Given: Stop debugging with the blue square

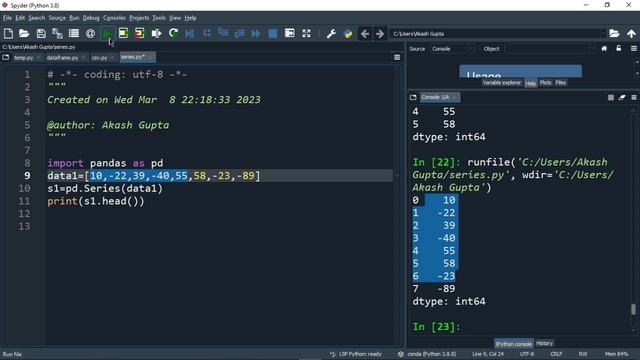Looking at the screenshot, I should click(273, 33).
